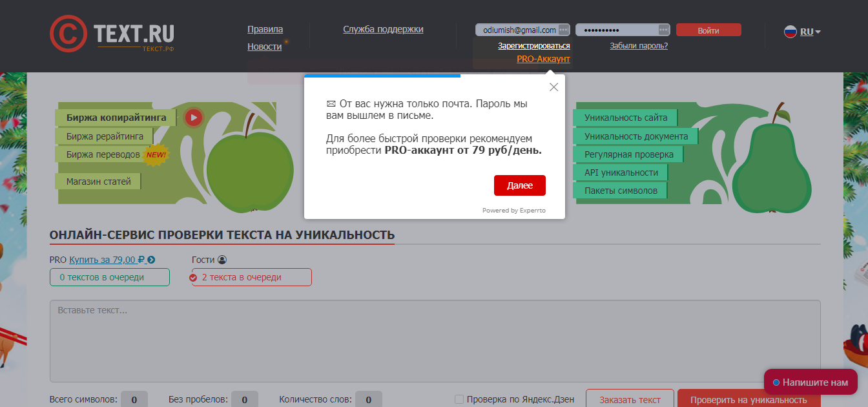Close the registration tip popup
This screenshot has width=868, height=407.
(x=553, y=87)
